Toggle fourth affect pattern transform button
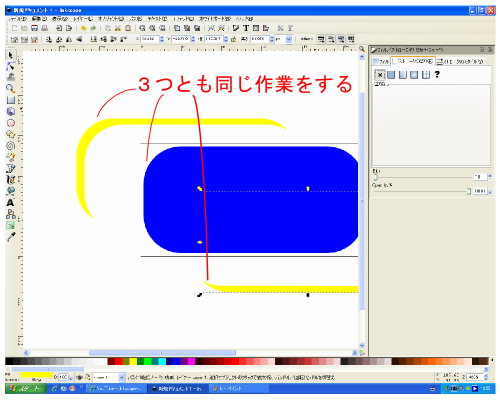 [x=351, y=39]
